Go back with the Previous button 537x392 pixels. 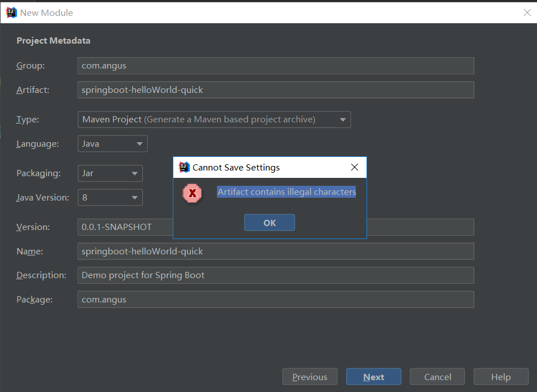(x=310, y=377)
